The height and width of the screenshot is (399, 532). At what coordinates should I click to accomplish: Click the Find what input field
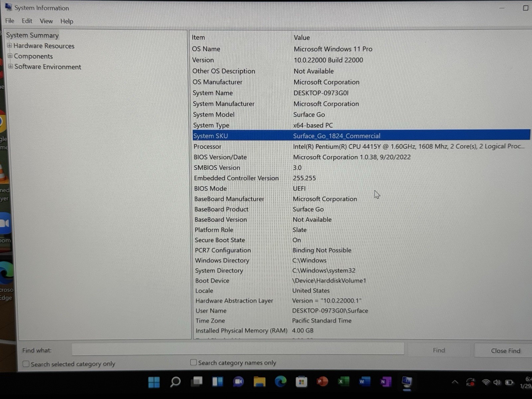[x=238, y=349]
